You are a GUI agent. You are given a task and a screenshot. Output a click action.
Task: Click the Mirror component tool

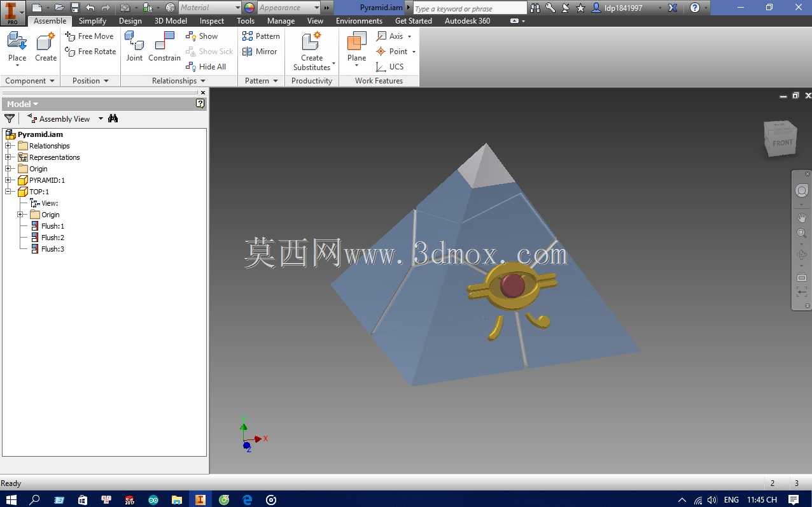[x=260, y=52]
